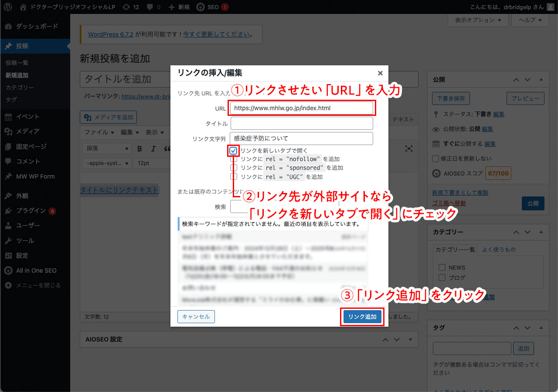Click the 今すぐ更新してください link
Viewport: 558px width, 392px height.
(217, 34)
